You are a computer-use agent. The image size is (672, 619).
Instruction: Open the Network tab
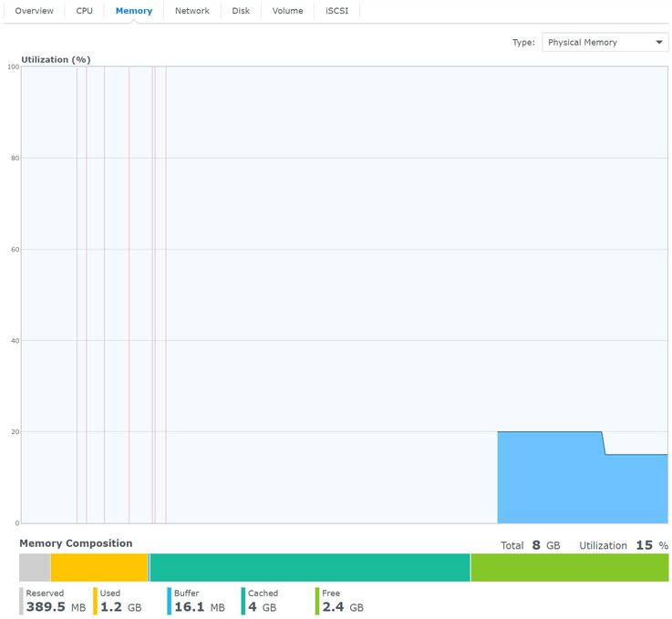tap(192, 11)
